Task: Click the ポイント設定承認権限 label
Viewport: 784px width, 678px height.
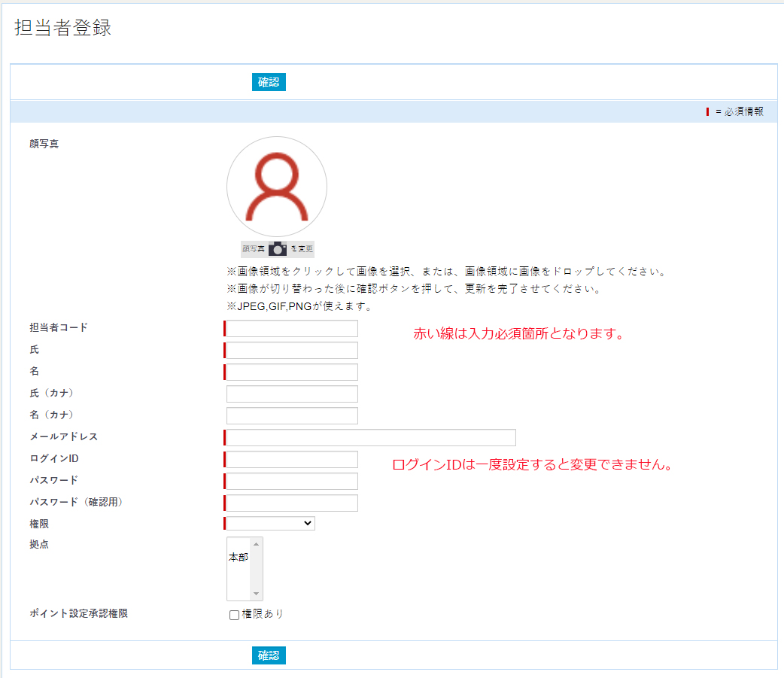Action: 78,613
